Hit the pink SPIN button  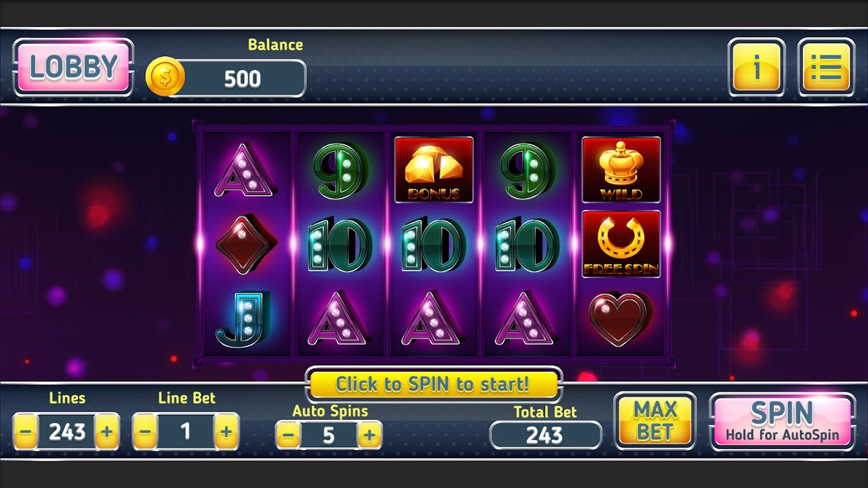coord(782,422)
